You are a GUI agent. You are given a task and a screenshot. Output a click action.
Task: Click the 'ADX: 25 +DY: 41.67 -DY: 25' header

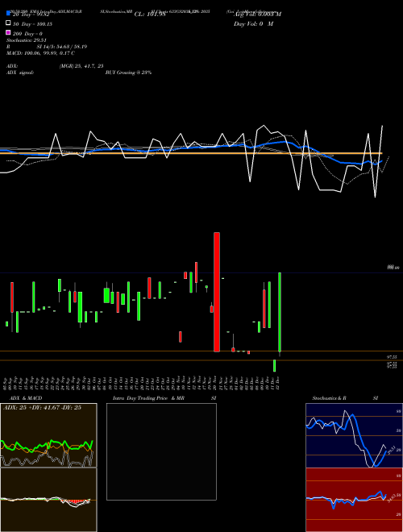[43, 408]
